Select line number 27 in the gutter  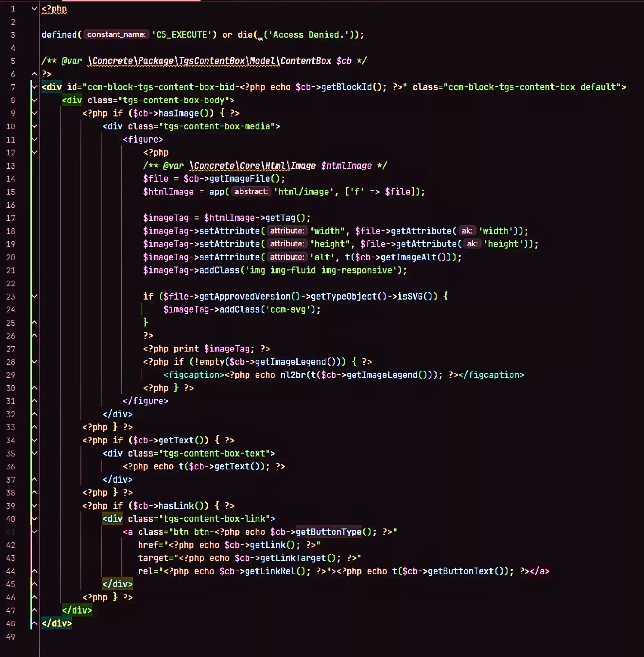click(11, 349)
